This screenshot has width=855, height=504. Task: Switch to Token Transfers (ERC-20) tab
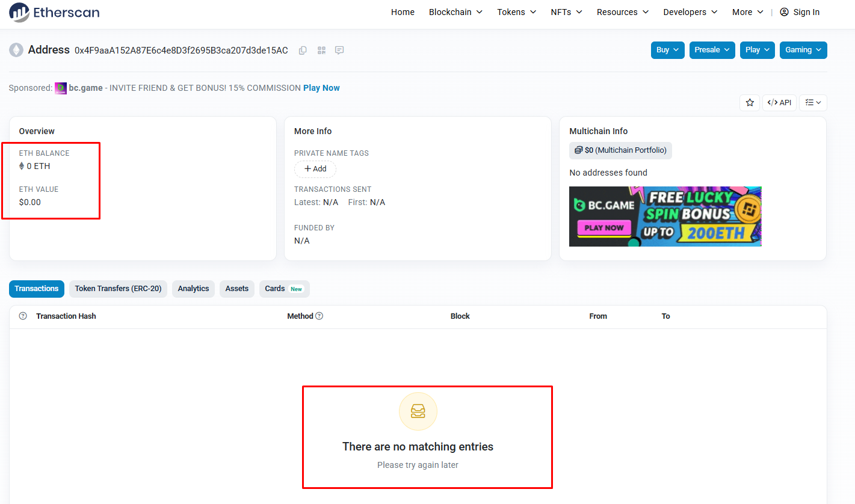pos(118,289)
